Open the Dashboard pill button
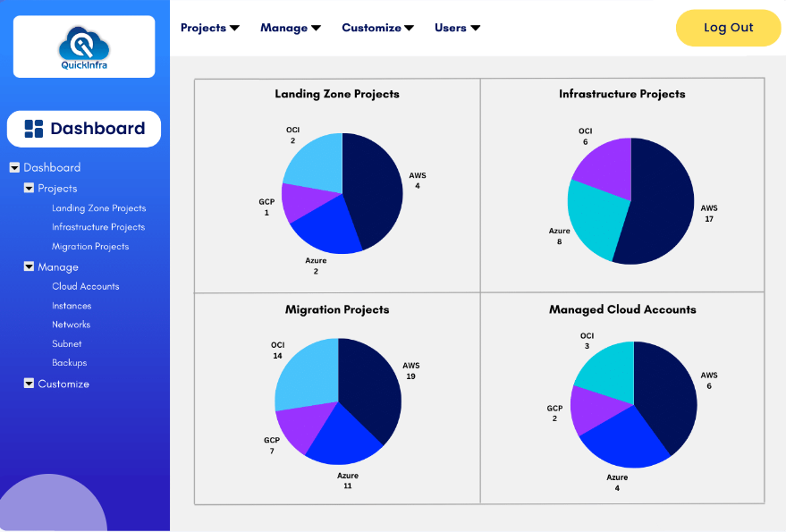Image resolution: width=786 pixels, height=532 pixels. click(x=84, y=129)
